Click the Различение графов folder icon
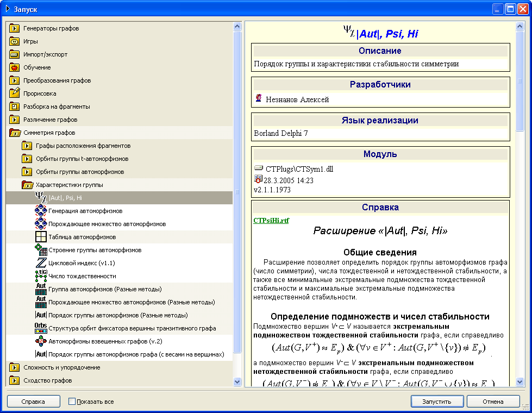The width and height of the screenshot is (532, 413). coord(14,120)
